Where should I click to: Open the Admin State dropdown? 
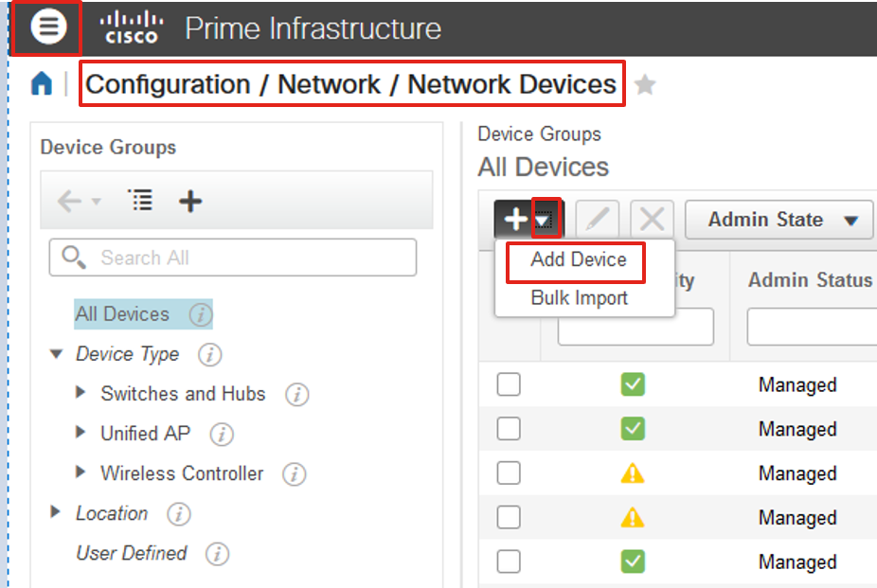(779, 219)
